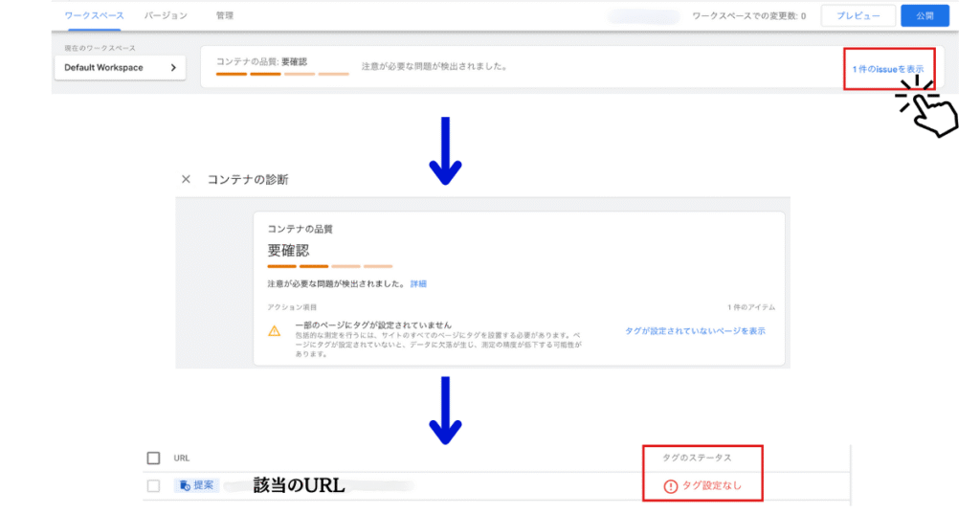Click the blue 公開 button
The width and height of the screenshot is (980, 515).
pyautogui.click(x=924, y=16)
